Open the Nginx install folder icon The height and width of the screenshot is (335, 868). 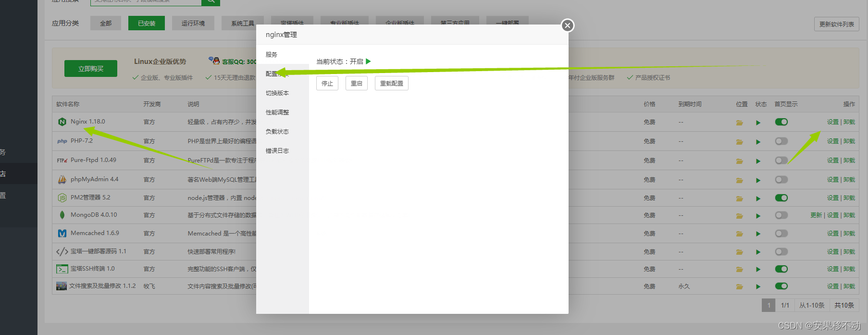740,123
